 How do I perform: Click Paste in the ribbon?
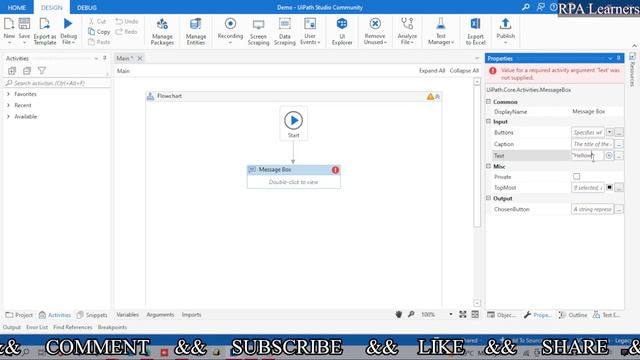pyautogui.click(x=99, y=42)
